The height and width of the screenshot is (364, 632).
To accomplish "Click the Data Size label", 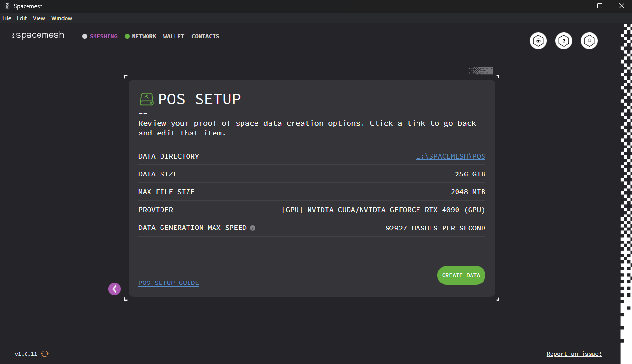I will click(158, 174).
